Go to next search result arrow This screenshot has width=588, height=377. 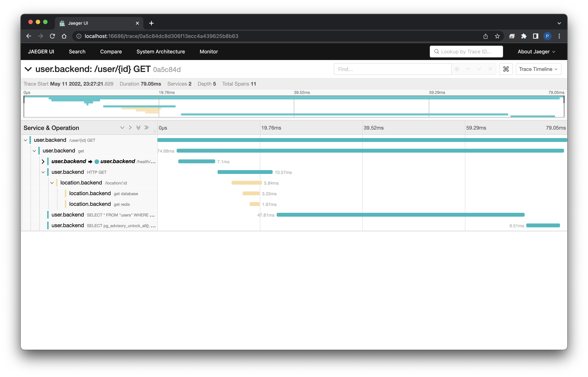479,69
